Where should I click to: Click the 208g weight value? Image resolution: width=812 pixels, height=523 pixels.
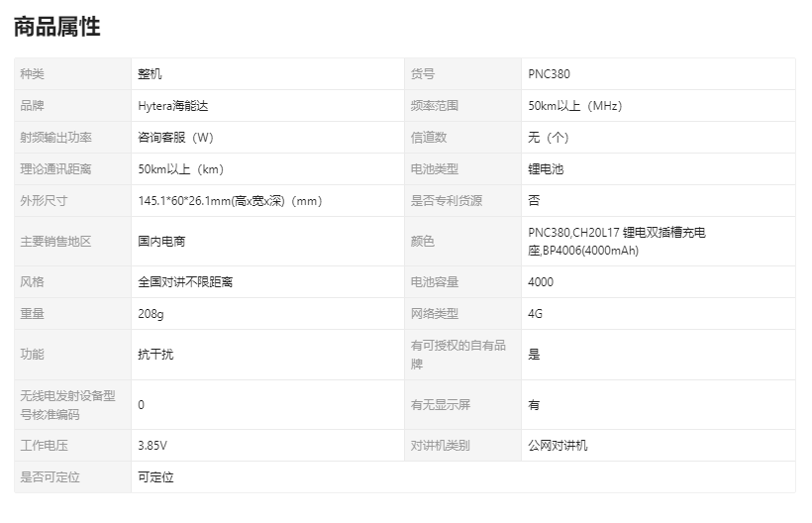[151, 314]
